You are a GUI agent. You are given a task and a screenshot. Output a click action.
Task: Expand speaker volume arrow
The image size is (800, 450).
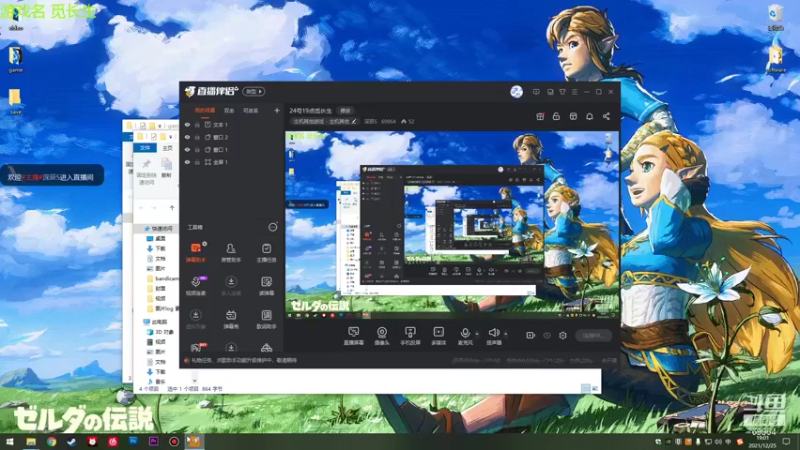(506, 334)
